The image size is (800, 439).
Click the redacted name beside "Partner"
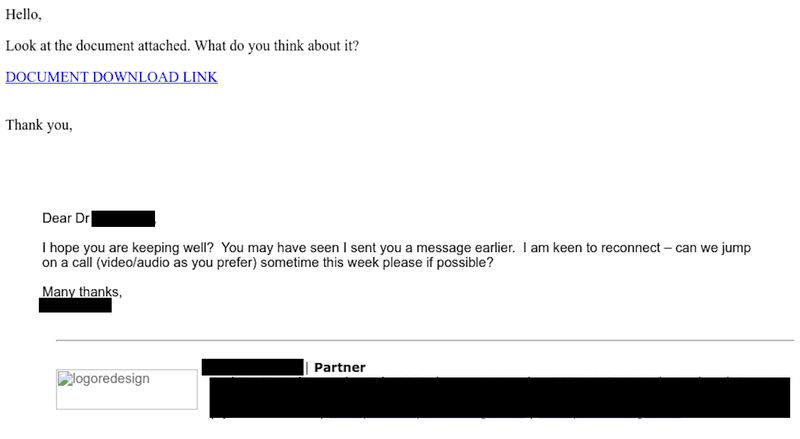253,367
